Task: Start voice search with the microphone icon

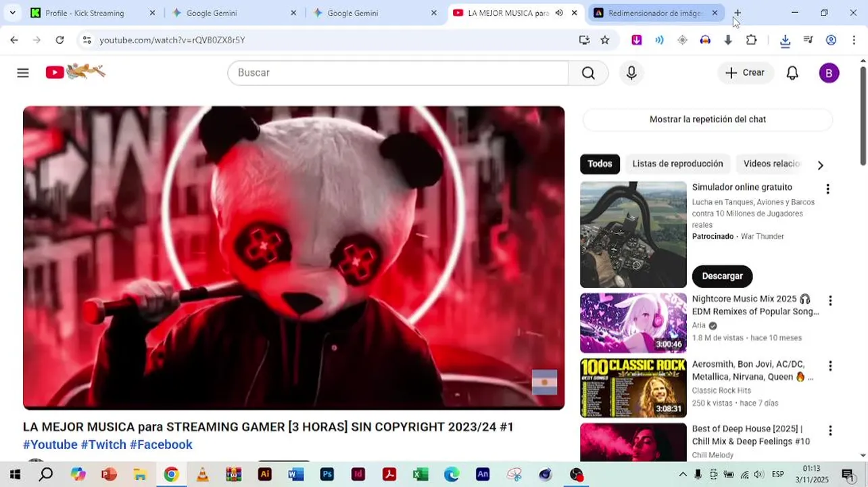Action: click(x=631, y=73)
